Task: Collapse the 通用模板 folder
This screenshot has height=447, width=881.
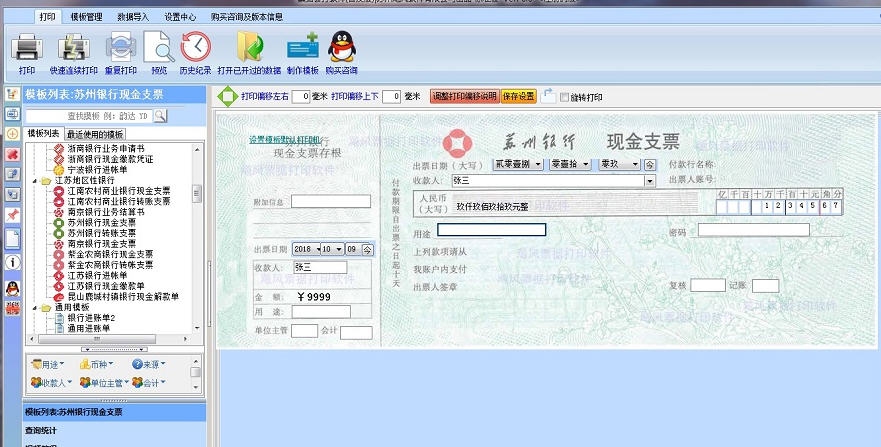Action: tap(34, 308)
